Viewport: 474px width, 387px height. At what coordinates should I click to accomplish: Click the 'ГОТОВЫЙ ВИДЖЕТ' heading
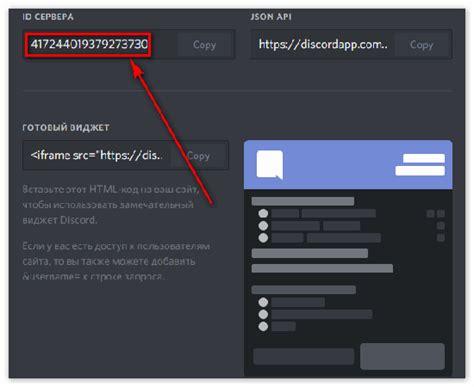(x=66, y=128)
